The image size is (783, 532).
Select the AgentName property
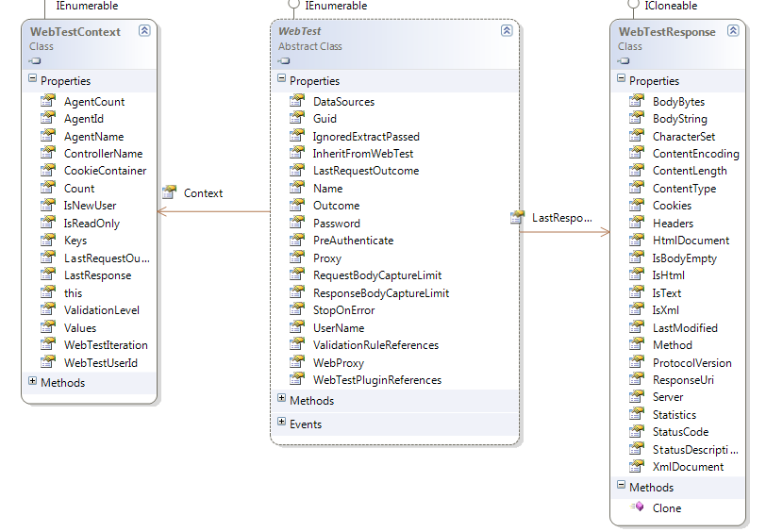point(94,137)
